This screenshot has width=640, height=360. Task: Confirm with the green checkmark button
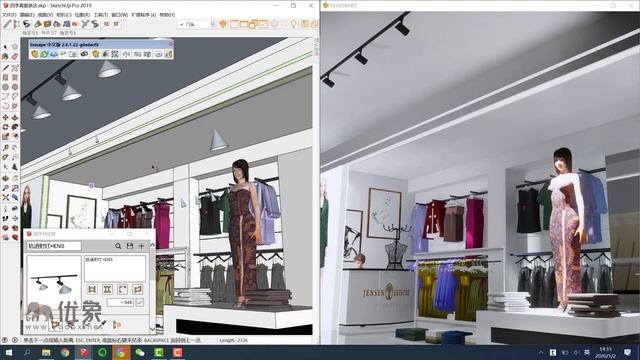140,302
